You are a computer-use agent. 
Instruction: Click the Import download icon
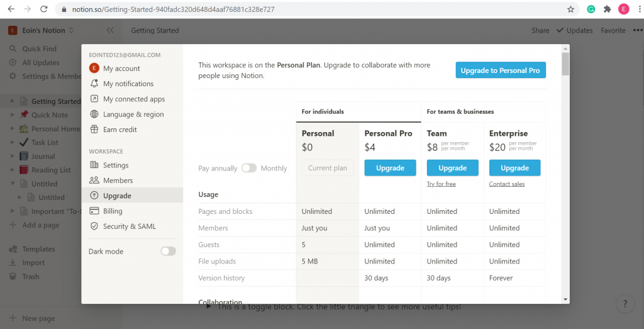[13, 263]
